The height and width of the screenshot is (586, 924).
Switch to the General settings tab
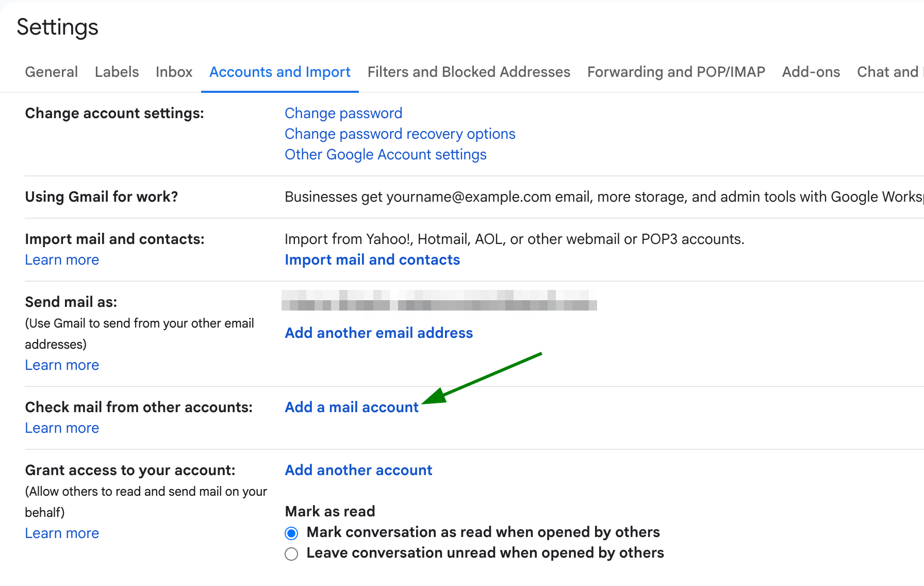[x=51, y=72]
